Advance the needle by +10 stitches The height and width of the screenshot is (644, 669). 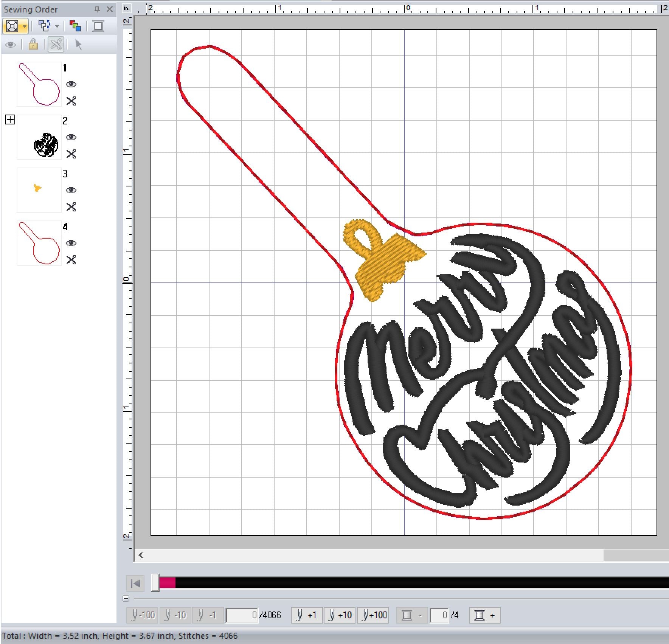pos(340,615)
